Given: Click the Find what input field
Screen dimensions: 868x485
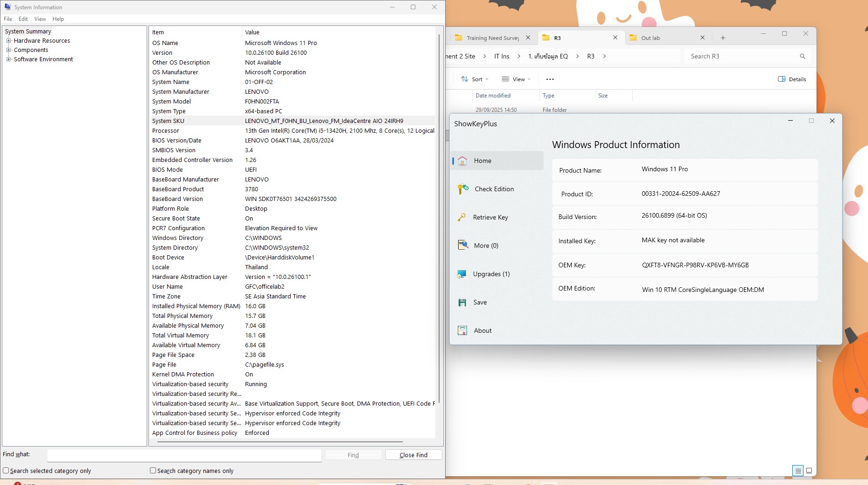Looking at the screenshot, I should 184,455.
